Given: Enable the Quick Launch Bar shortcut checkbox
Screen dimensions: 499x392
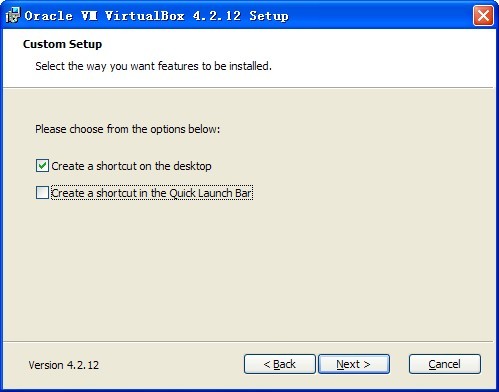Looking at the screenshot, I should [x=42, y=193].
